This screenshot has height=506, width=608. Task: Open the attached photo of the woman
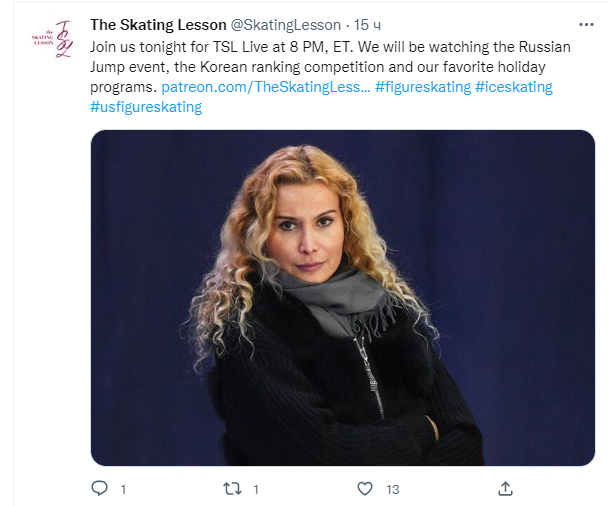[342, 297]
